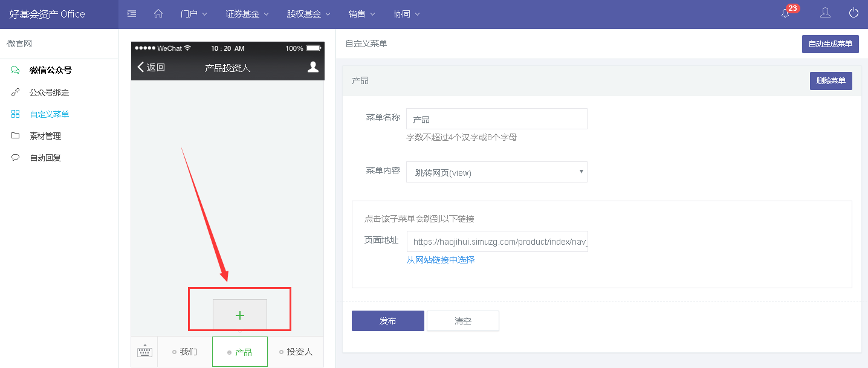
Task: Click the 自动回复 speech bubble icon
Action: coord(15,157)
